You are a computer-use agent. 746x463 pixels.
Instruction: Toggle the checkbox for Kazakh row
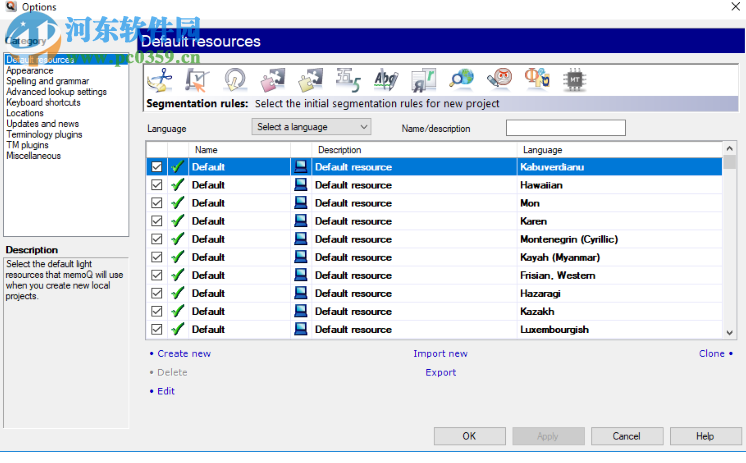click(156, 311)
